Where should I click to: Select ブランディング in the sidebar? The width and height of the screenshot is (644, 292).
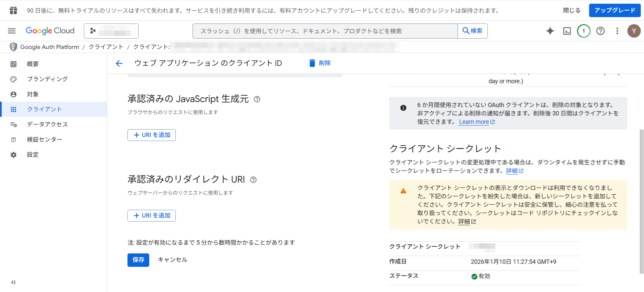47,79
